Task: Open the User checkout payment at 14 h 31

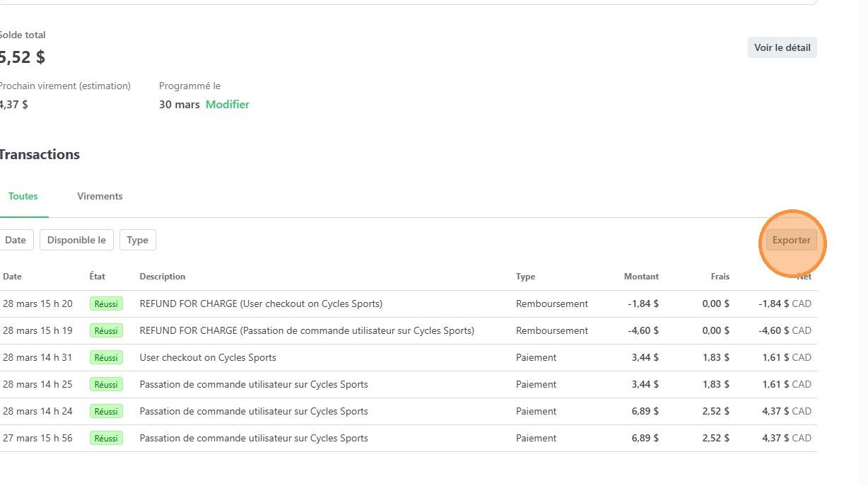Action: [208, 358]
